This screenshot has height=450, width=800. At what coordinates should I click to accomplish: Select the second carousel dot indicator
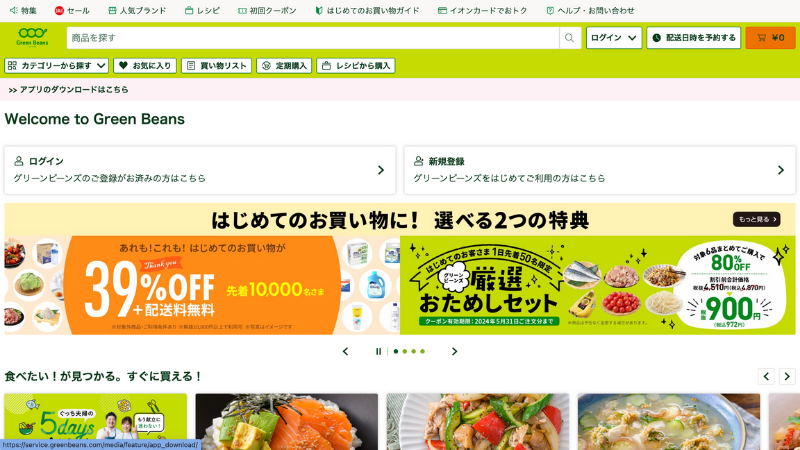405,352
